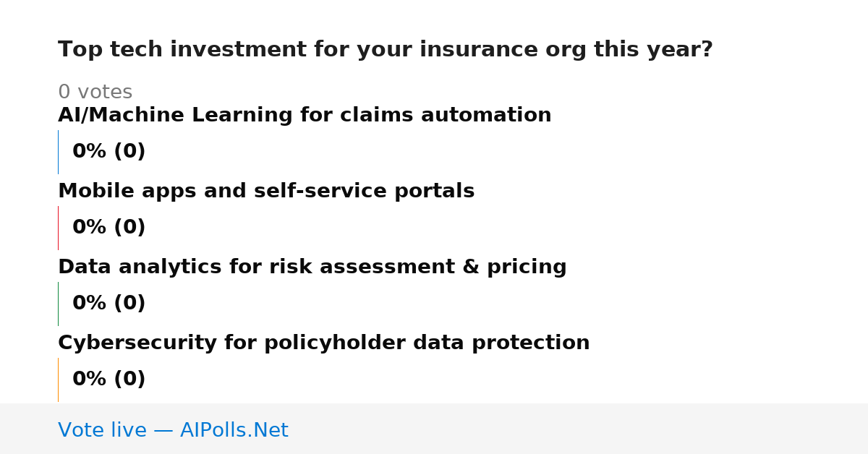Click the 0% (0) result under Cybersecurity
The width and height of the screenshot is (868, 454).
click(109, 380)
